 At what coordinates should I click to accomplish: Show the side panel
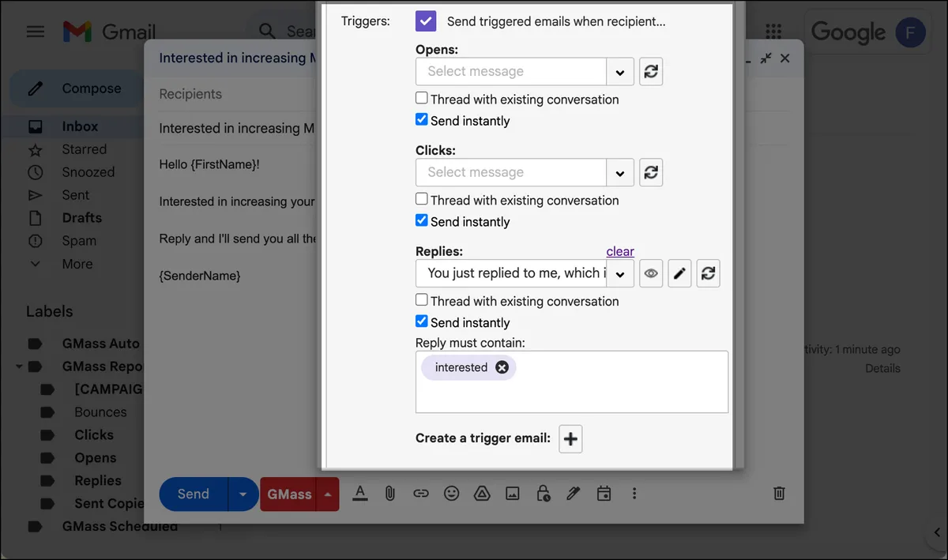936,533
